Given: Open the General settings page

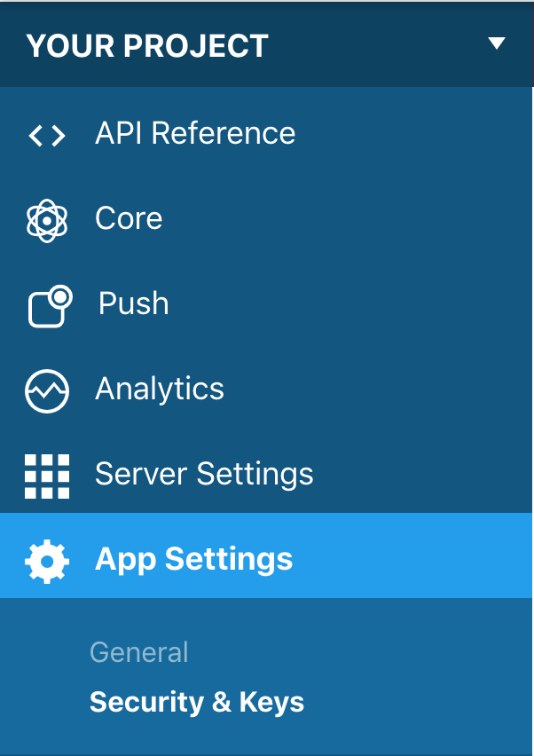Looking at the screenshot, I should (138, 652).
